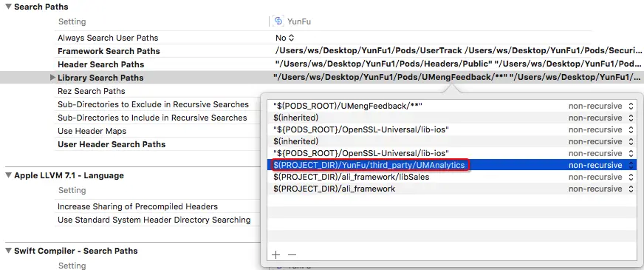Select the Header Search Paths setting

(101, 64)
